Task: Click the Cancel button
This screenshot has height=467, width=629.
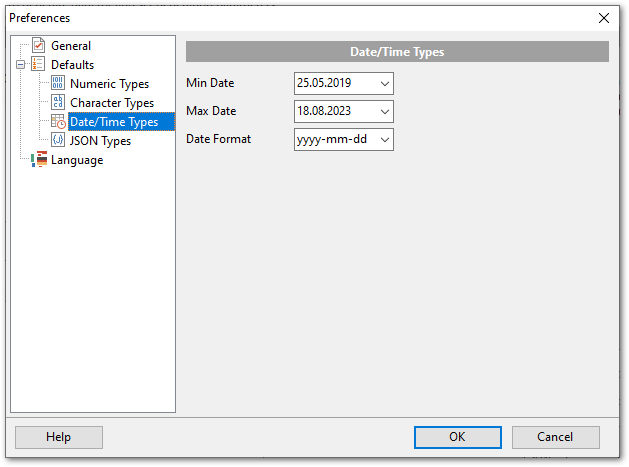Action: pos(555,437)
